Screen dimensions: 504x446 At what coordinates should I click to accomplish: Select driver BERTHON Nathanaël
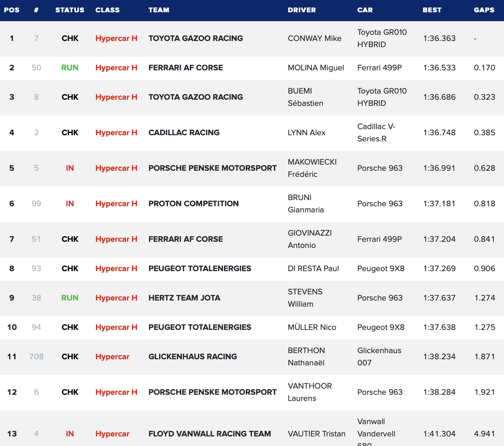click(306, 357)
